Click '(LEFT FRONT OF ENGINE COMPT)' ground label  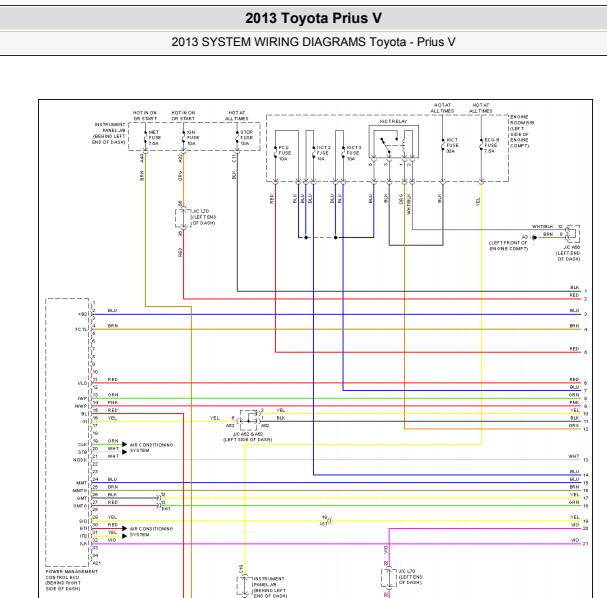point(509,246)
